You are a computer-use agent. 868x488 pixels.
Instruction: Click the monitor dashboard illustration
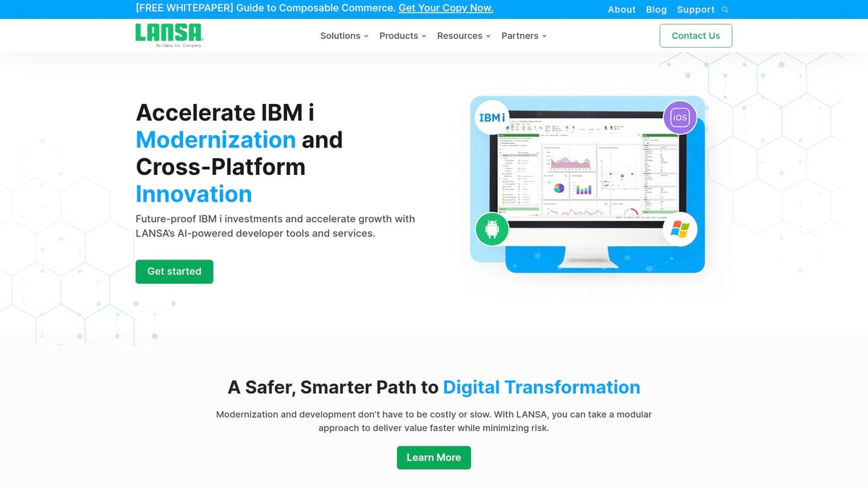tap(587, 184)
